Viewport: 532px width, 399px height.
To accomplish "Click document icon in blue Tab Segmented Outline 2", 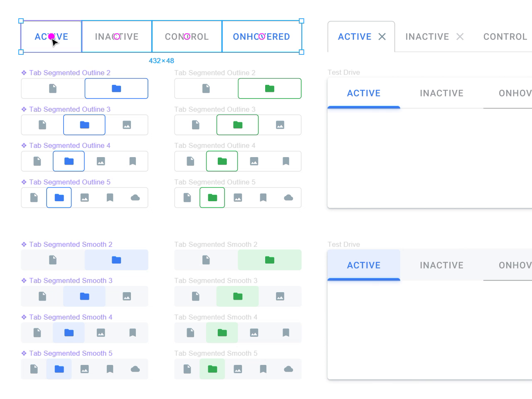I will click(53, 89).
